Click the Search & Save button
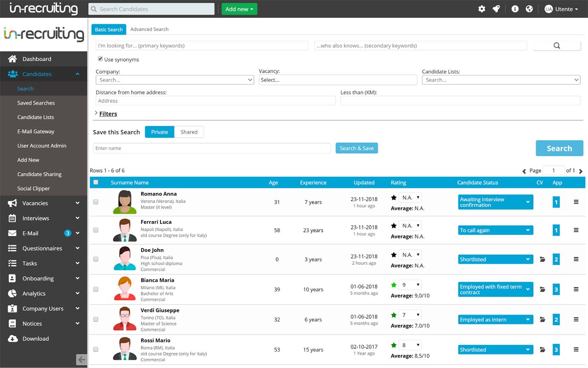 click(x=357, y=148)
